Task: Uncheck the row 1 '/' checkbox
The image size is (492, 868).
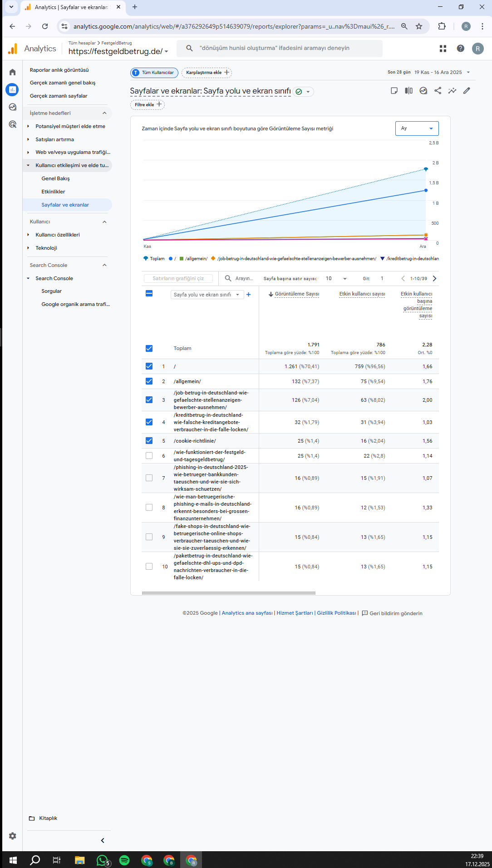Action: click(x=149, y=366)
